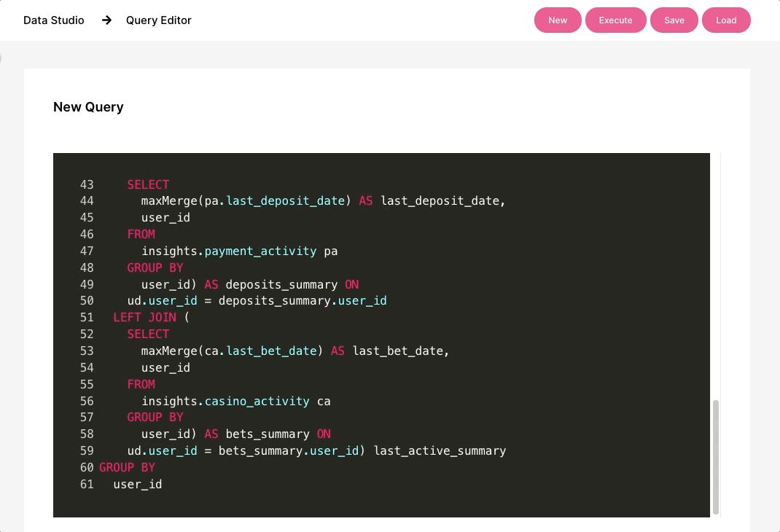Go to Data Studio breadcrumb
Screen dimensions: 780x532
pos(54,20)
